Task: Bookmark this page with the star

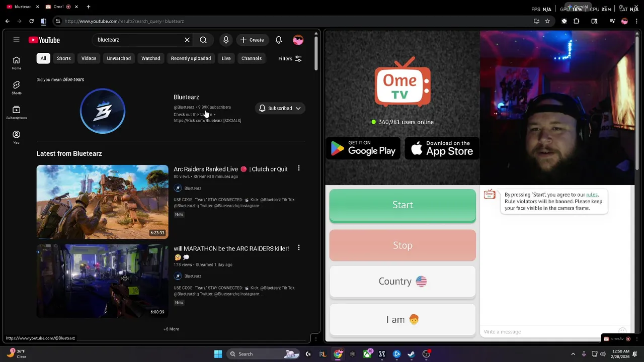Action: tap(547, 21)
